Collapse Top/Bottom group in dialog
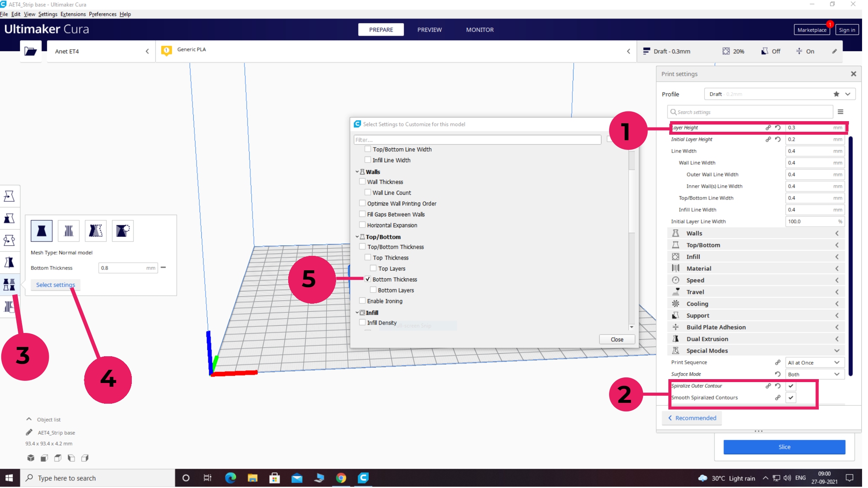Viewport: 868px width, 488px height. pyautogui.click(x=357, y=237)
